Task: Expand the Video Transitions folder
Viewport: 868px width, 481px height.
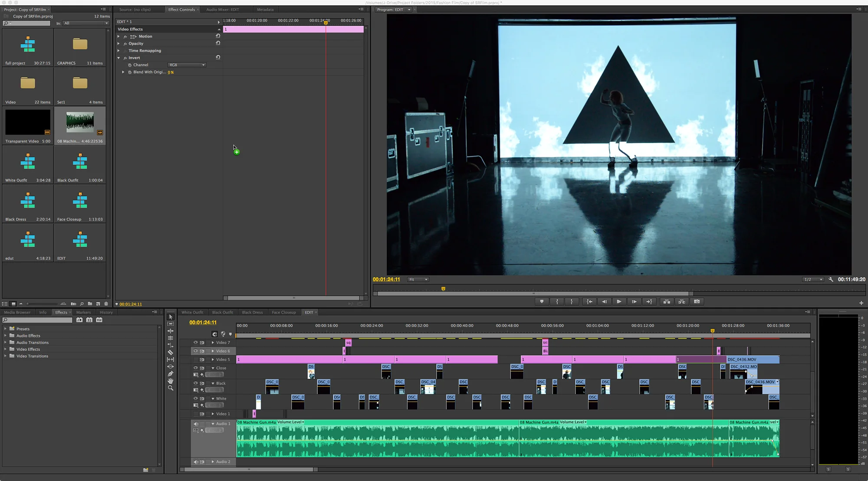Action: coord(5,356)
